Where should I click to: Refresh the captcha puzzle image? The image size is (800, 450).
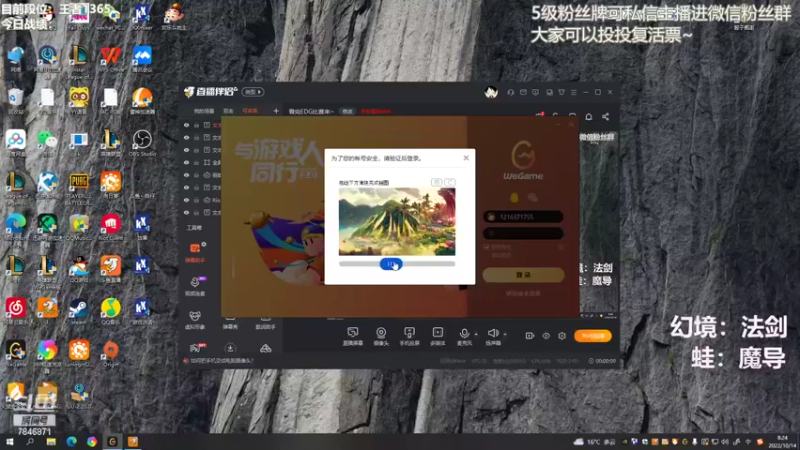tap(449, 182)
